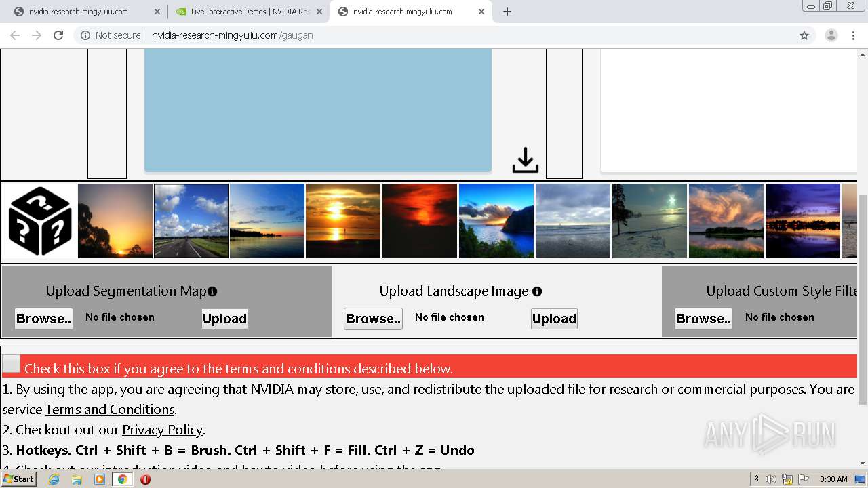Image resolution: width=868 pixels, height=488 pixels.
Task: Download the generated image with the arrow icon
Action: (525, 161)
